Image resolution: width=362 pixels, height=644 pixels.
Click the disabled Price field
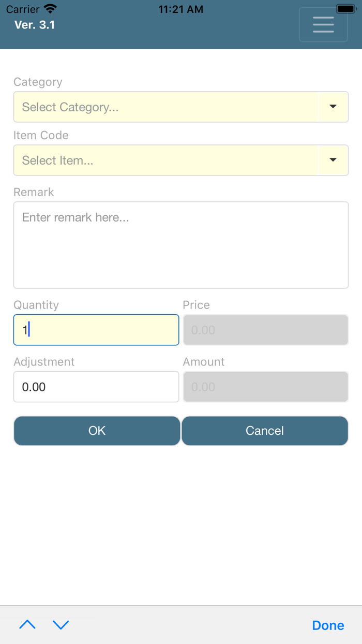click(265, 330)
